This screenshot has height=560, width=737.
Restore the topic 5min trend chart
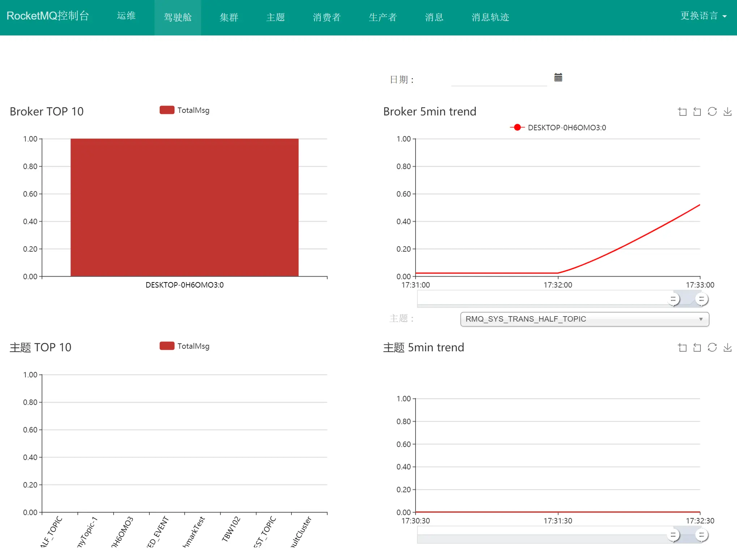pos(712,348)
